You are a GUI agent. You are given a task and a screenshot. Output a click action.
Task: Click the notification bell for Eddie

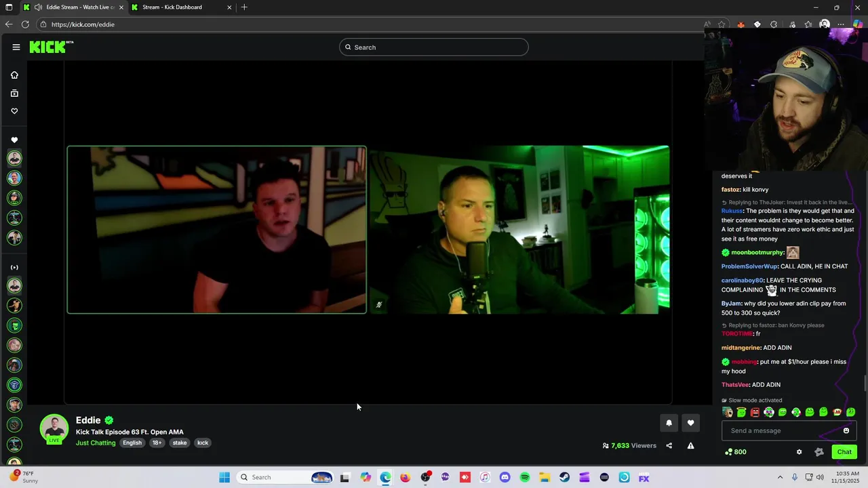point(669,423)
